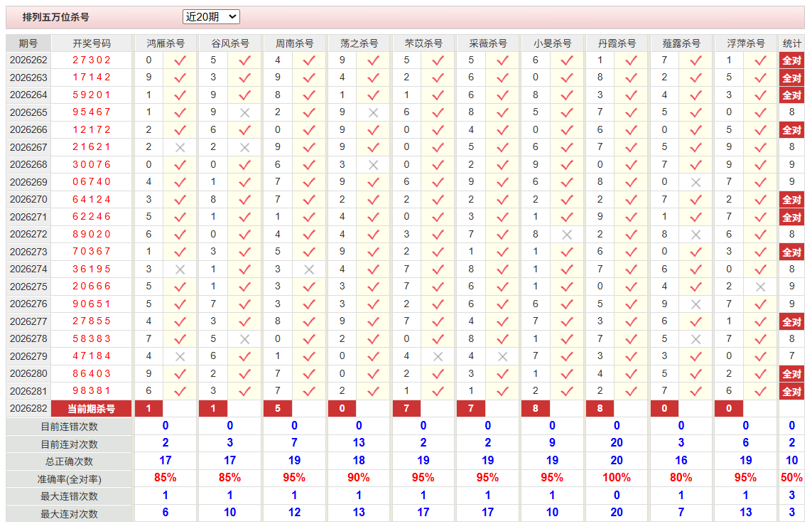Viewport: 812px width, 529px height.
Task: Click the check mark for 采薇杀号 in row 2026263
Action: (x=502, y=78)
